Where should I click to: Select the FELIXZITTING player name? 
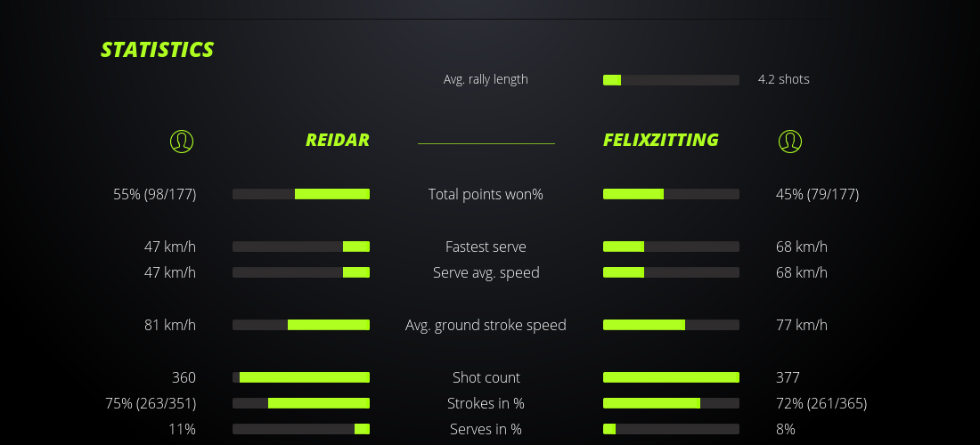coord(661,140)
